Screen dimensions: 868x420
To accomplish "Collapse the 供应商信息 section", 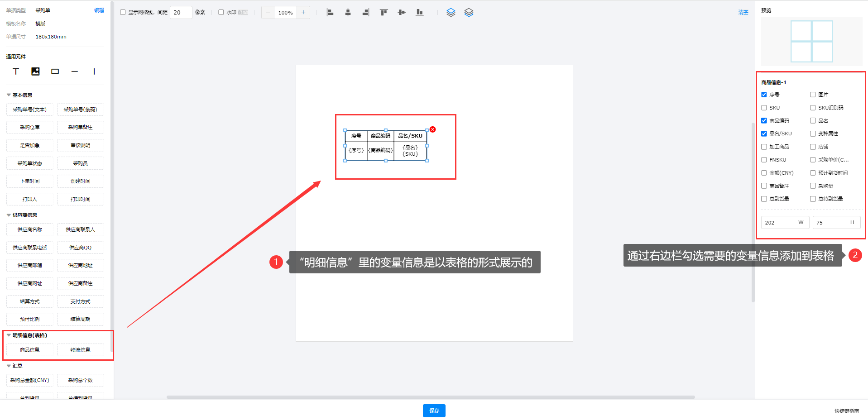I will (x=9, y=215).
